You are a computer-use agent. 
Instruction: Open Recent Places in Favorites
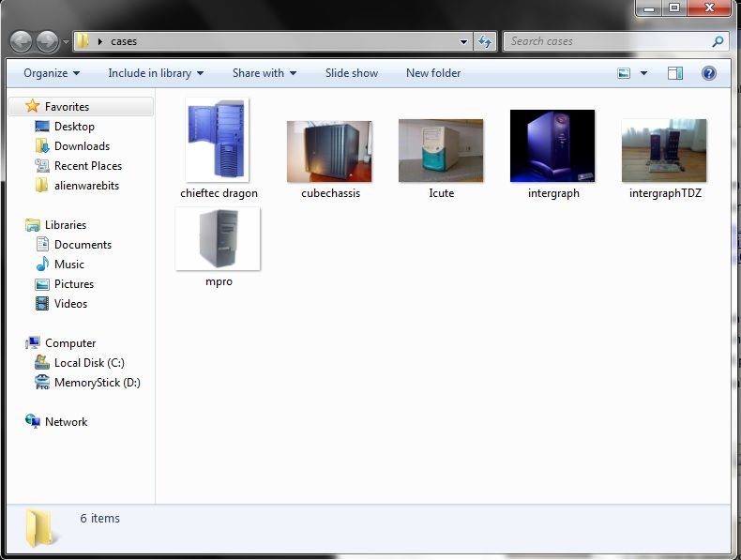(88, 166)
